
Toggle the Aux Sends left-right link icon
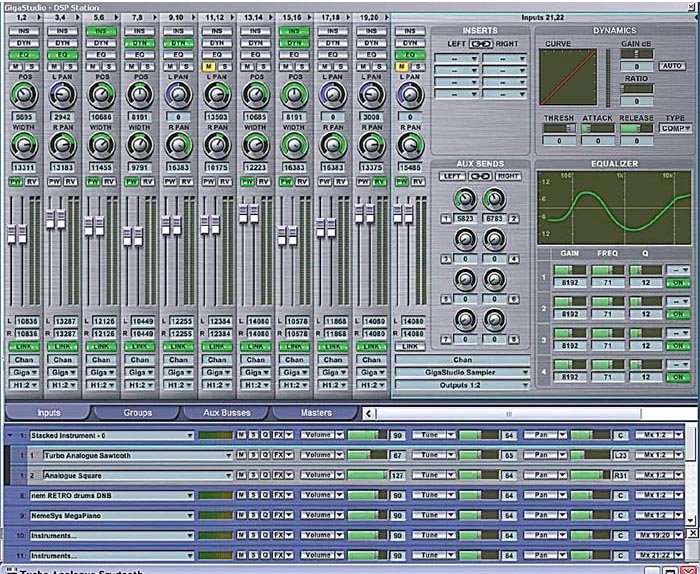[x=479, y=176]
